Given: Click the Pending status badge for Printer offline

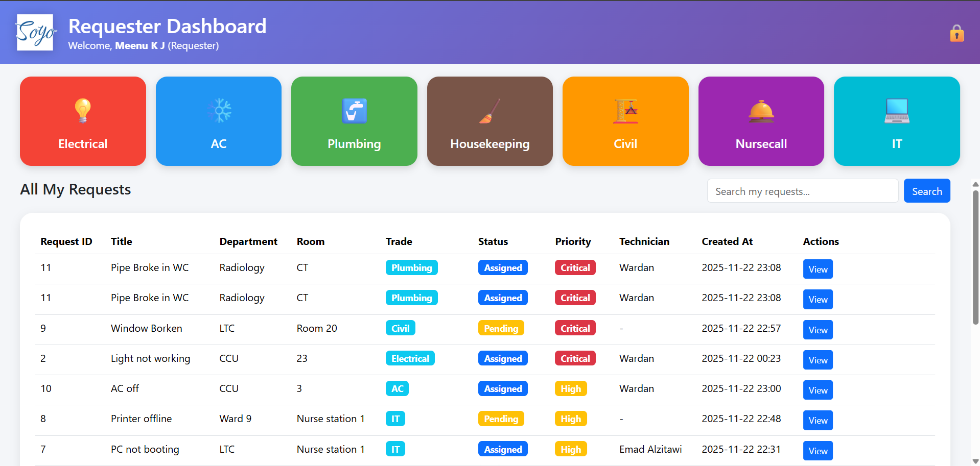Looking at the screenshot, I should (501, 419).
